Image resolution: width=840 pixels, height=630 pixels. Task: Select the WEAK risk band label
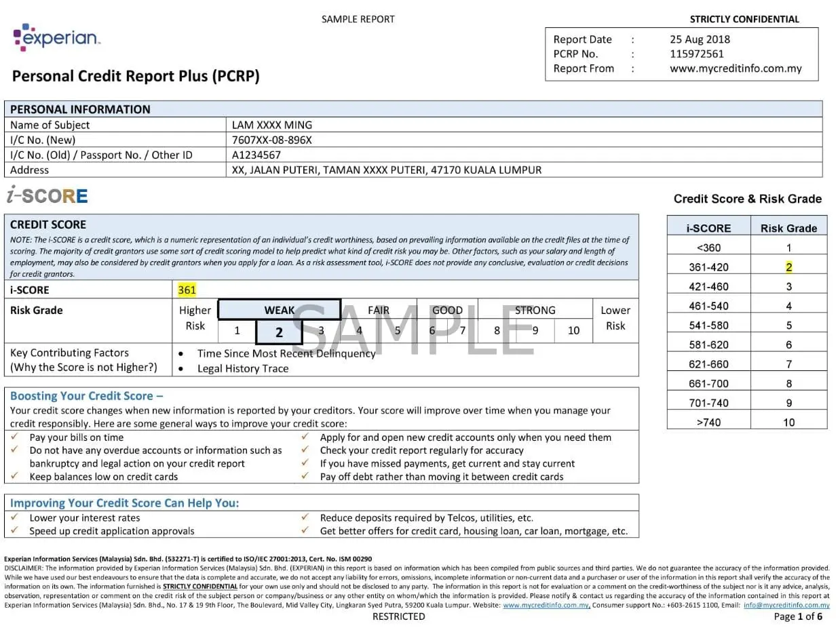[279, 310]
